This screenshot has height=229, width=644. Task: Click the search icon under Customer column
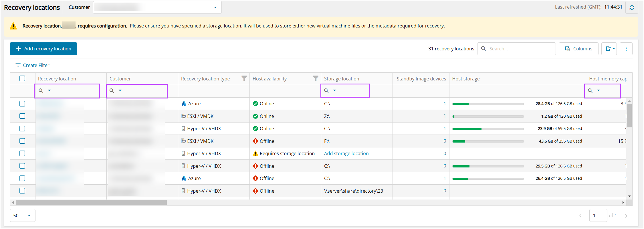coord(112,91)
